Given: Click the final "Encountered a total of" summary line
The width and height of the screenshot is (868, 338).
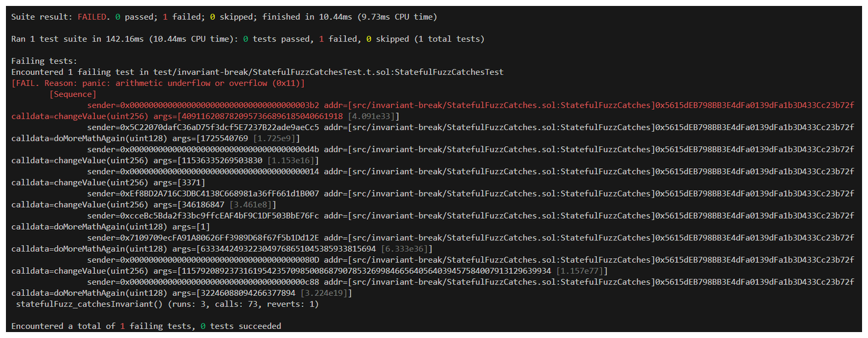Looking at the screenshot, I should 146,326.
